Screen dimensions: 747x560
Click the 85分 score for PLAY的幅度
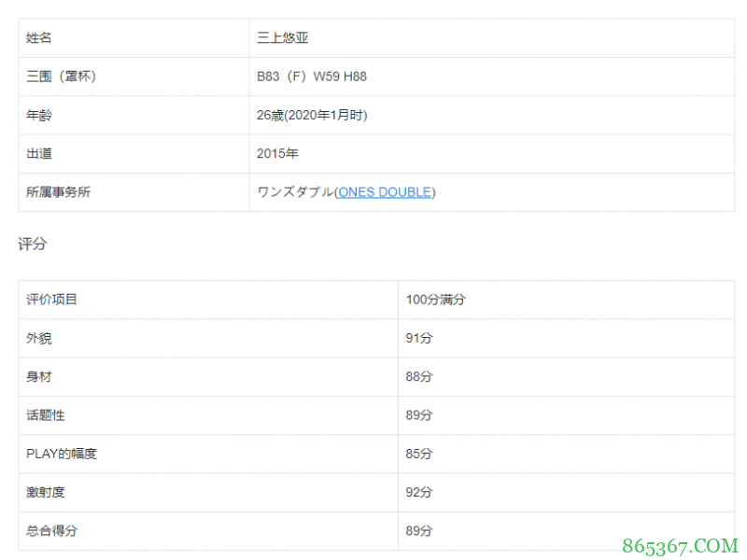419,454
